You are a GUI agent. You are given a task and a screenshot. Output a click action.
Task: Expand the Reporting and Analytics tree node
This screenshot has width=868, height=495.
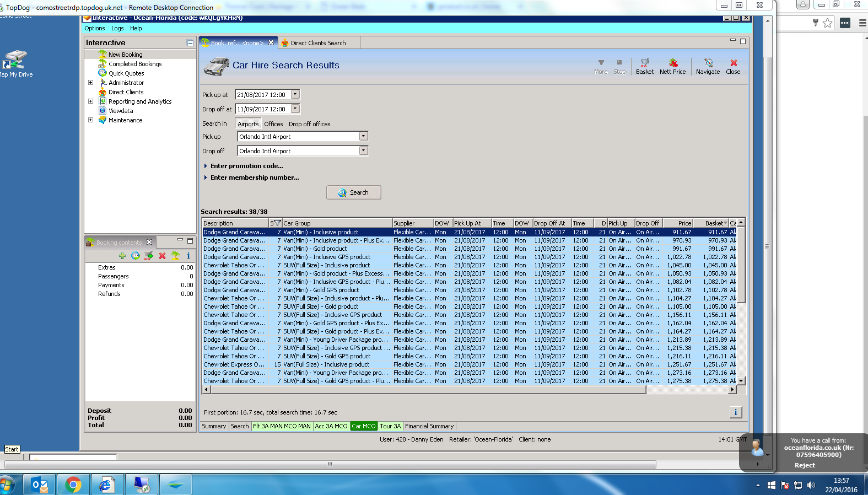point(90,101)
